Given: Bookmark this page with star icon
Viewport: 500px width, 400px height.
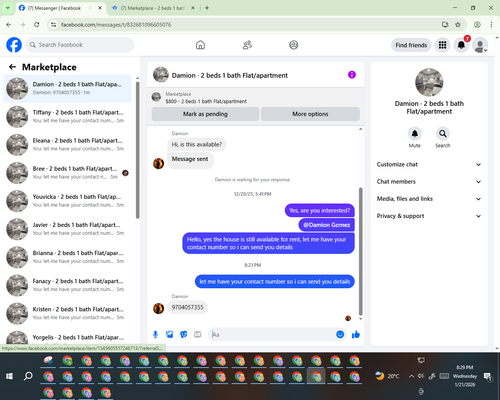Looking at the screenshot, I should (458, 24).
